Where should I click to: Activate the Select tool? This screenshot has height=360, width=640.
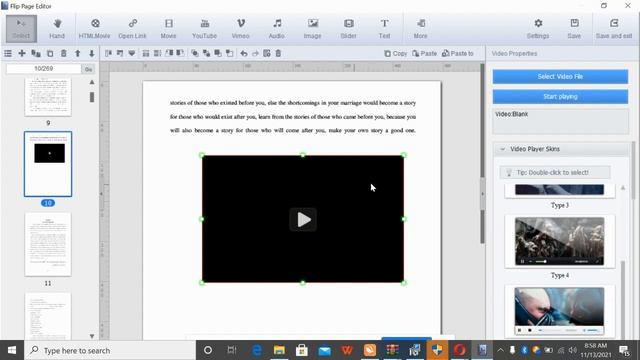[x=21, y=29]
